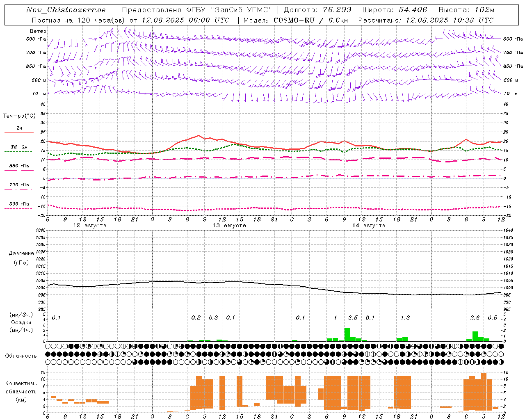Click the (гПа) unit under Давление

point(21,262)
